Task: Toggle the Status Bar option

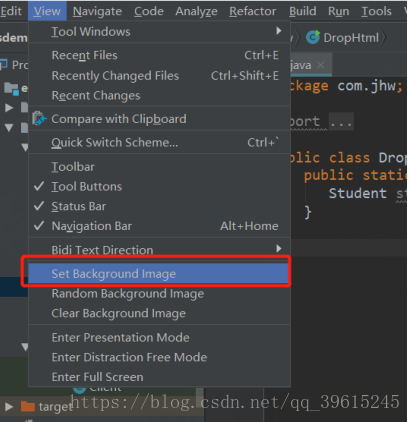Action: (159, 206)
